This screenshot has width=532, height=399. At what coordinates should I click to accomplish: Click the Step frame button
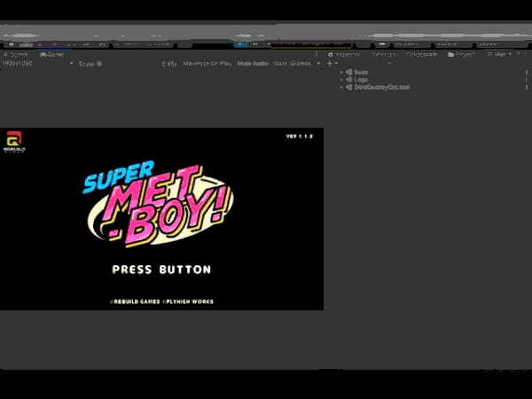coord(269,43)
